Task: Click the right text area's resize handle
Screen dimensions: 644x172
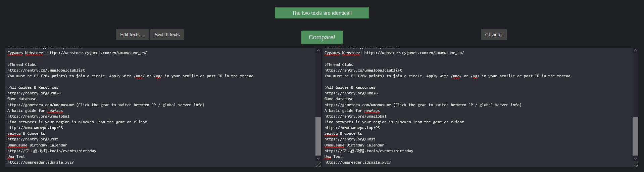Action: [636, 164]
